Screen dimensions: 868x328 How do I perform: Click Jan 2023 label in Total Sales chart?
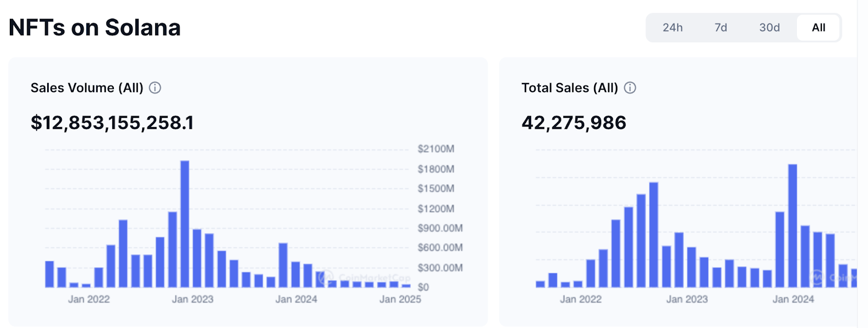(687, 299)
